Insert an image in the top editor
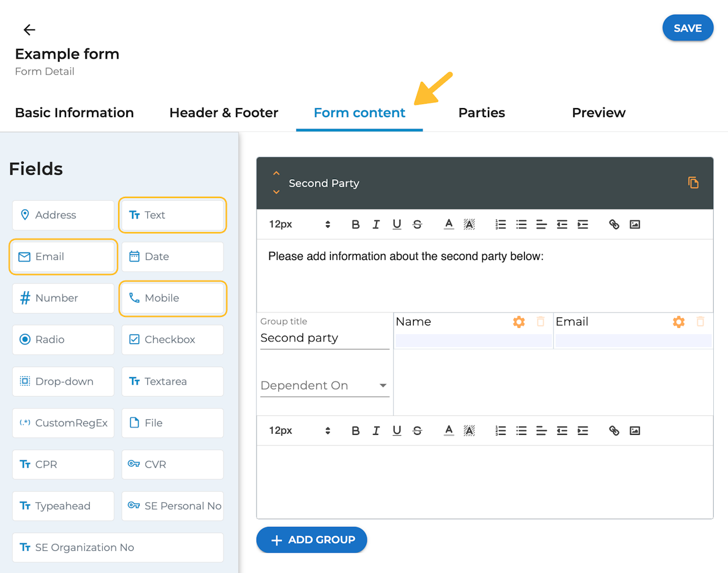This screenshot has width=728, height=573. point(635,224)
